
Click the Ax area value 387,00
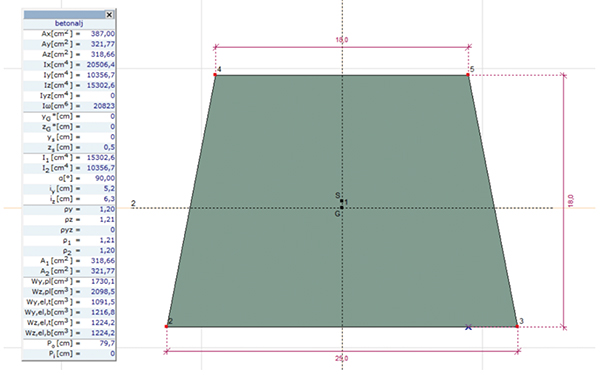click(103, 34)
